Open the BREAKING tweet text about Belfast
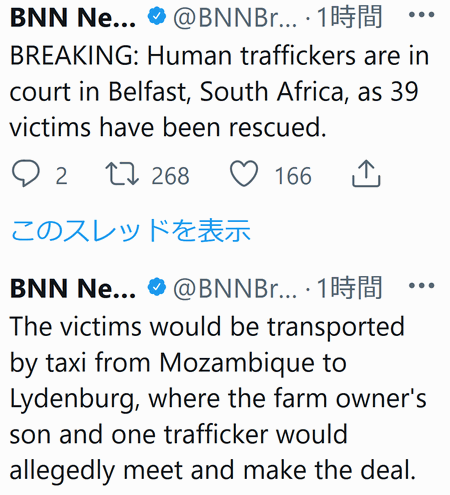The width and height of the screenshot is (450, 495). coord(219,92)
